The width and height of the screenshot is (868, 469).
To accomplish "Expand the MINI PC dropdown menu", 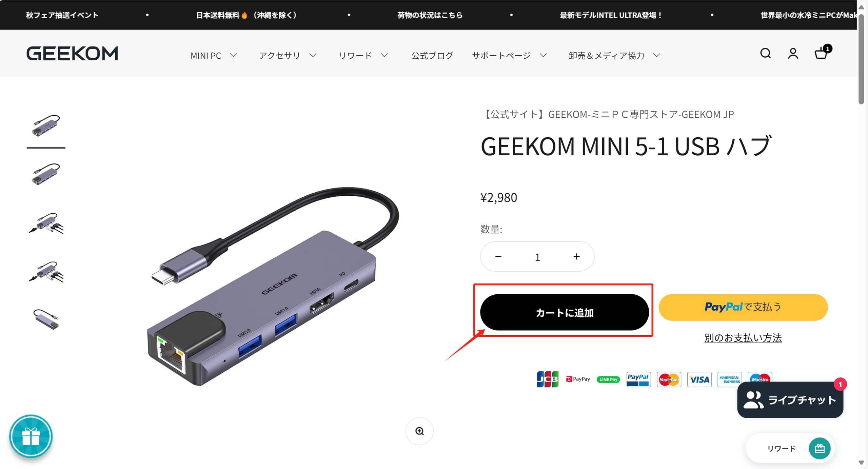I will pyautogui.click(x=214, y=55).
